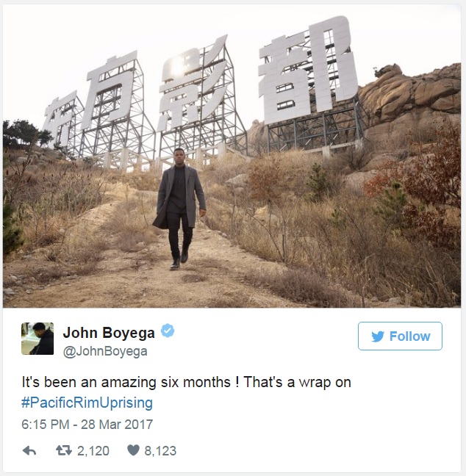This screenshot has width=466, height=476.
Task: Open the #PacificRimUprising hashtag
Action: [x=87, y=403]
